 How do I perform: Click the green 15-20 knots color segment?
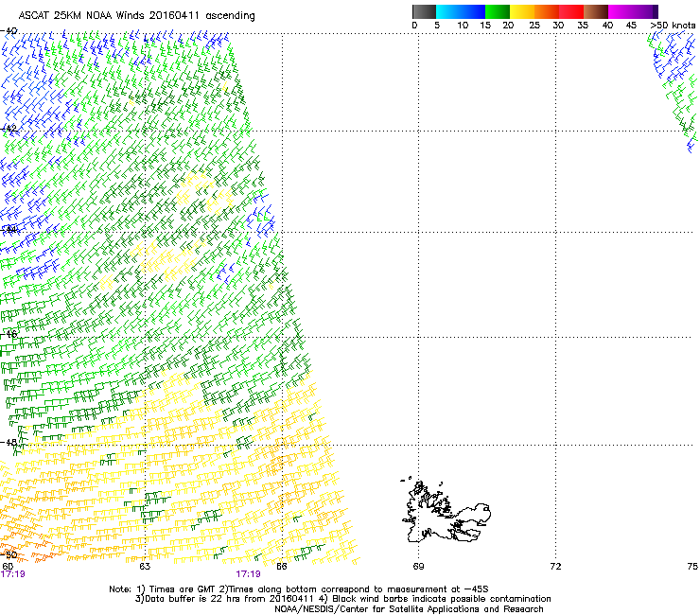(498, 11)
